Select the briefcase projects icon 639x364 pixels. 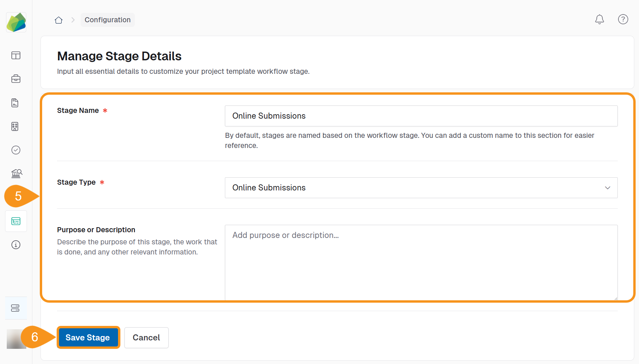[16, 79]
